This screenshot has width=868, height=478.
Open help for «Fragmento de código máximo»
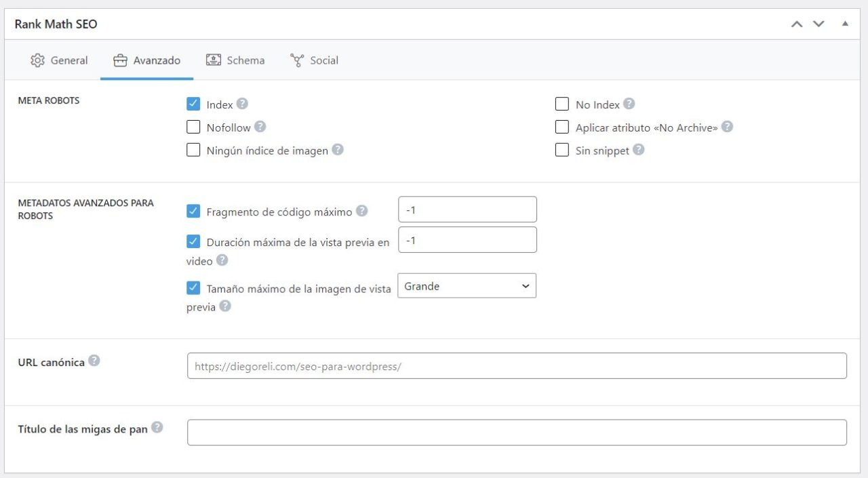(x=361, y=211)
